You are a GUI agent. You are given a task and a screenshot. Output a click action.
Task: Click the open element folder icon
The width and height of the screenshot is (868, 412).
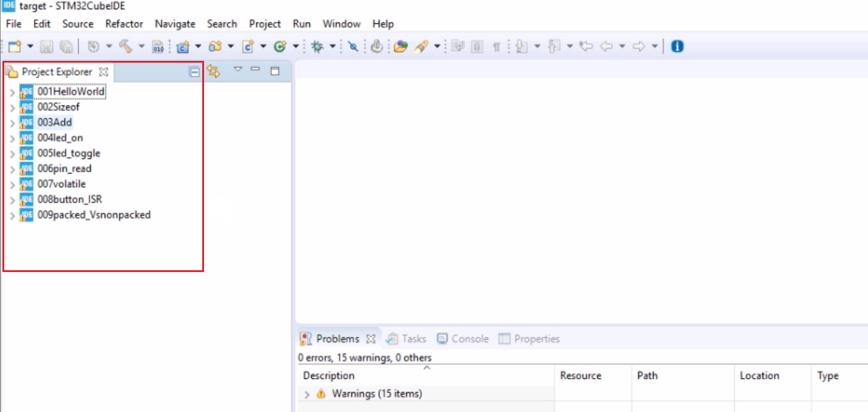400,46
